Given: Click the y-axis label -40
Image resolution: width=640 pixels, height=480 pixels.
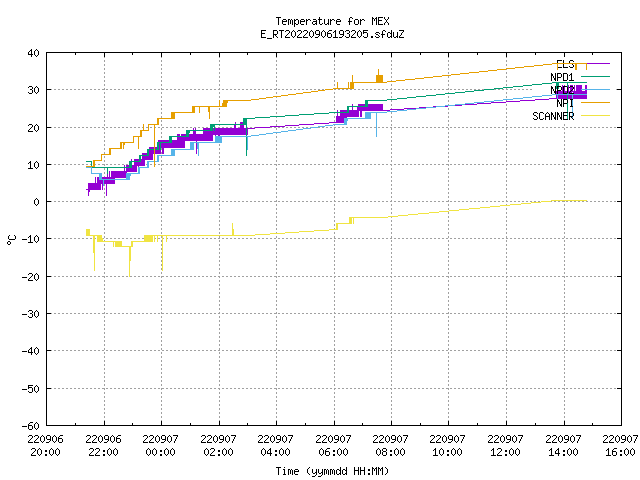Looking at the screenshot, I should tap(31, 351).
